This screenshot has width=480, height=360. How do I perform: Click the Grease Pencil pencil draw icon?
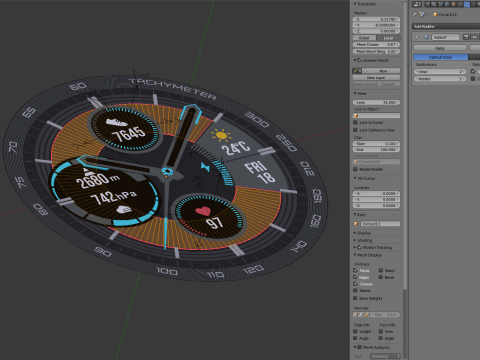(x=355, y=71)
